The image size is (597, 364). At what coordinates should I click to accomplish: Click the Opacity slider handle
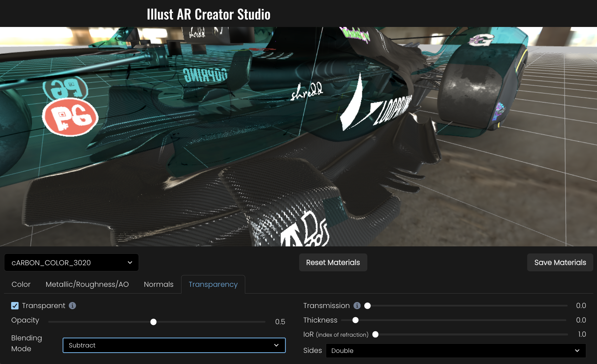tap(153, 322)
